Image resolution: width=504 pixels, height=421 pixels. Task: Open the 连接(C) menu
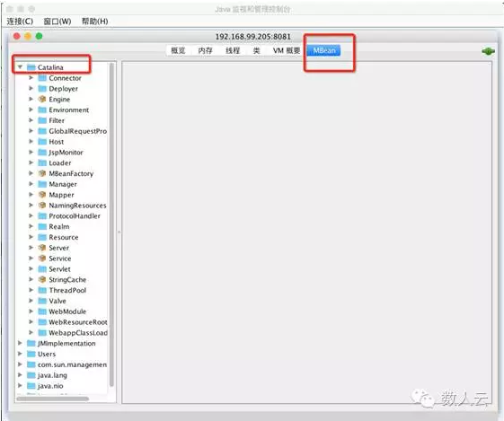20,22
